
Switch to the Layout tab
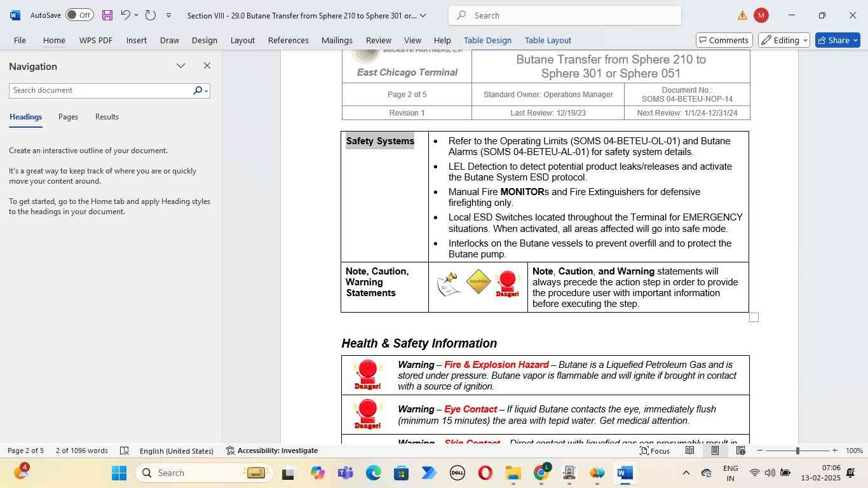click(243, 40)
